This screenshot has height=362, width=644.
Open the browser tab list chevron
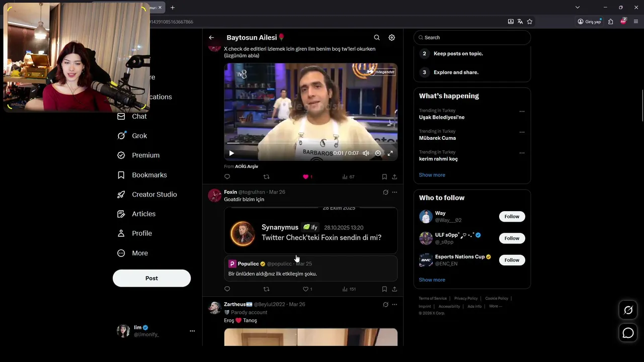[578, 8]
